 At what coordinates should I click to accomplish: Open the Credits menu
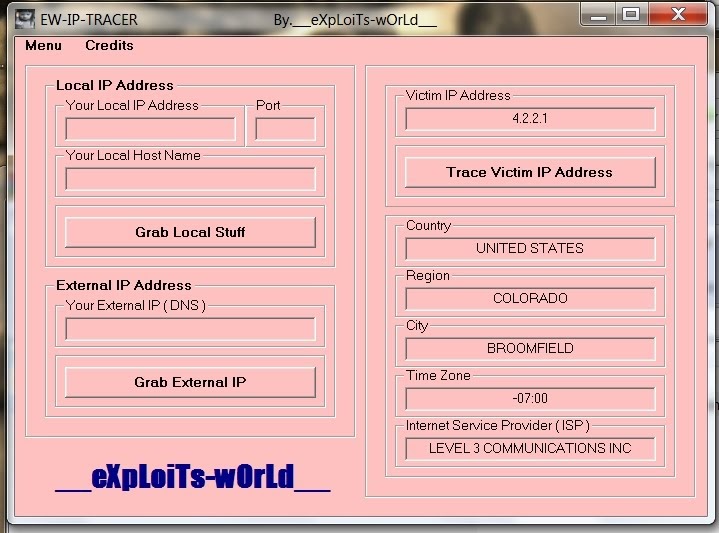pos(109,45)
